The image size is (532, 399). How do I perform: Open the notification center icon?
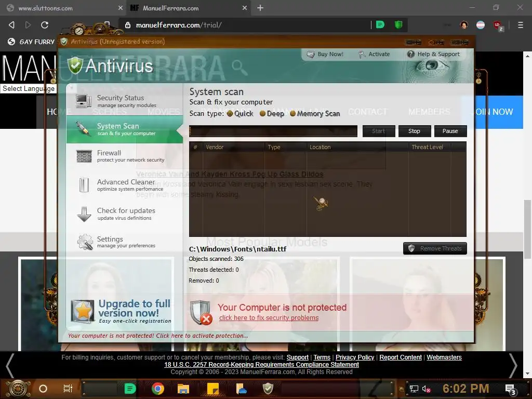pyautogui.click(x=510, y=389)
